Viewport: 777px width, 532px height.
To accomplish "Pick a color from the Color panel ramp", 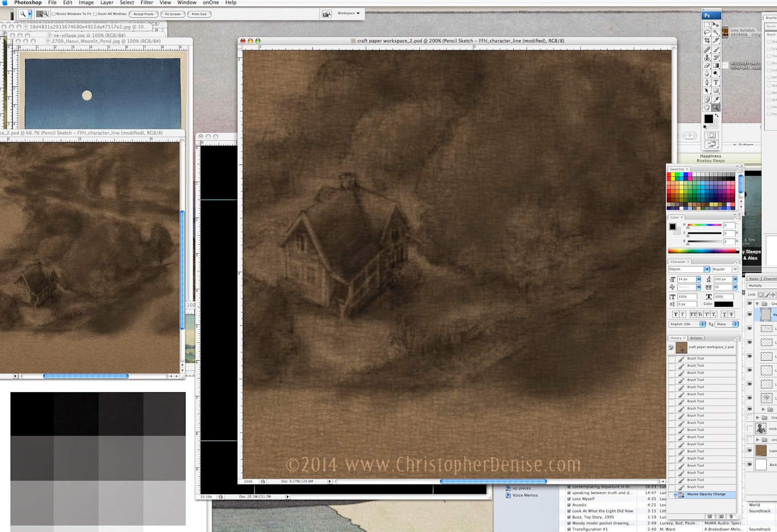I will [703, 251].
